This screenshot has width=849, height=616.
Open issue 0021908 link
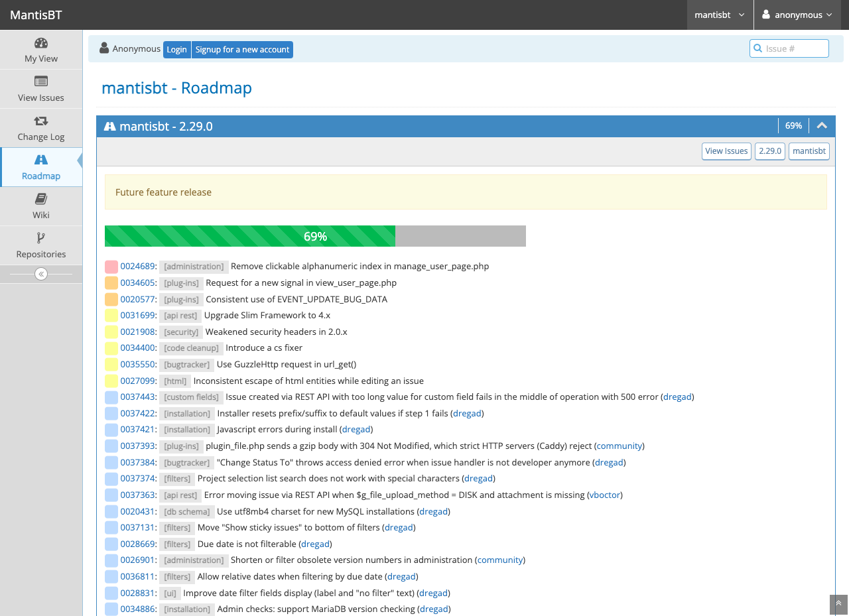pos(137,332)
